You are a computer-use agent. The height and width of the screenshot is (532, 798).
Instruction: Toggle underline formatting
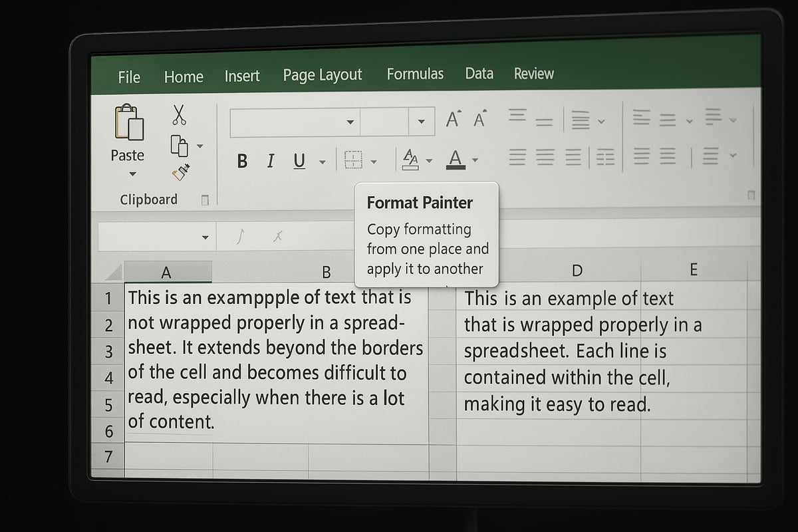(299, 160)
